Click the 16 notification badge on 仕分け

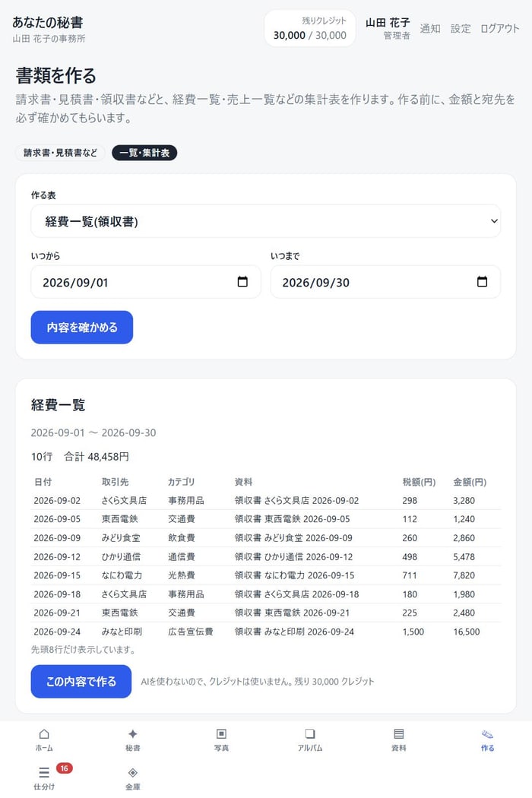(x=64, y=768)
